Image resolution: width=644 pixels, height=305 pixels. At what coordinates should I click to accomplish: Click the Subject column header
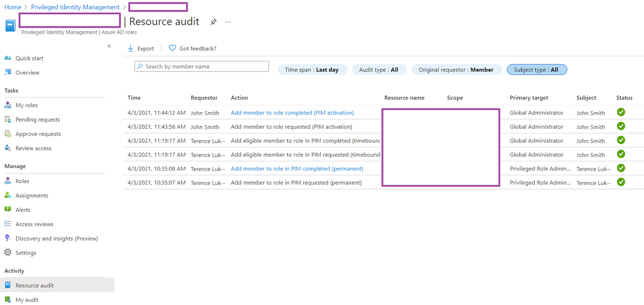pyautogui.click(x=586, y=98)
